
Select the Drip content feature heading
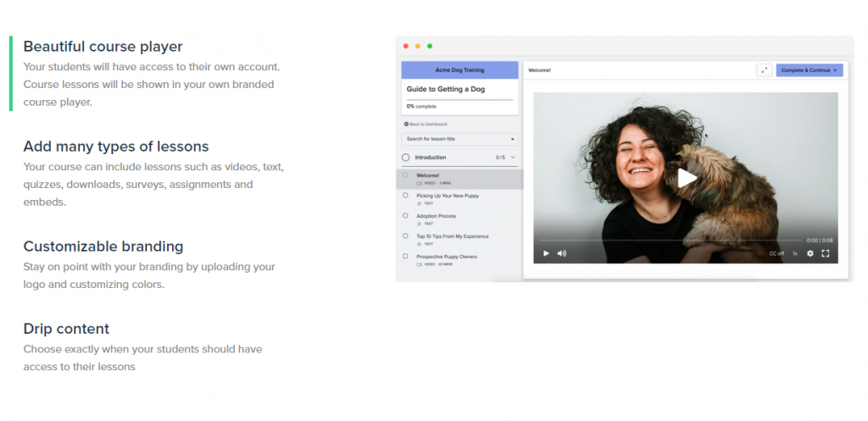(66, 329)
